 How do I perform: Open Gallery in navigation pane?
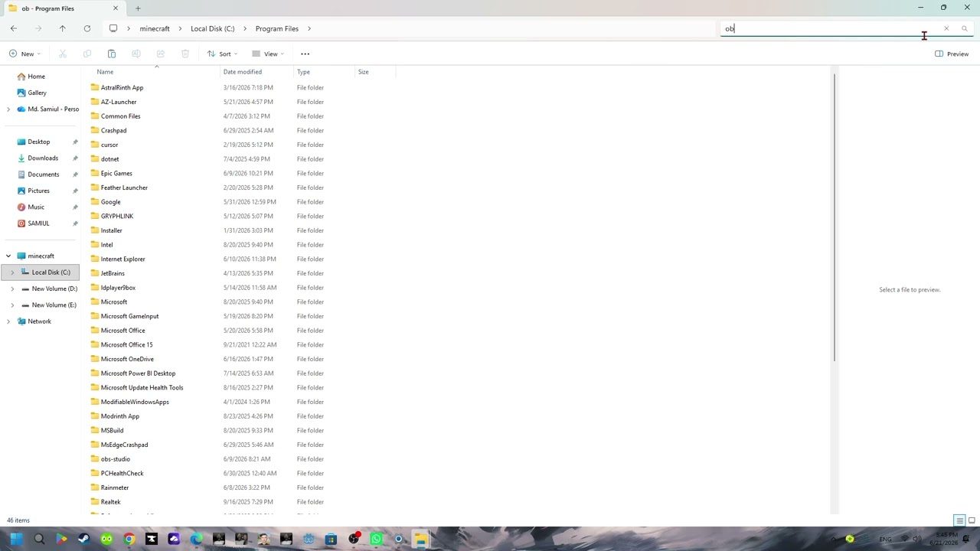(x=37, y=93)
